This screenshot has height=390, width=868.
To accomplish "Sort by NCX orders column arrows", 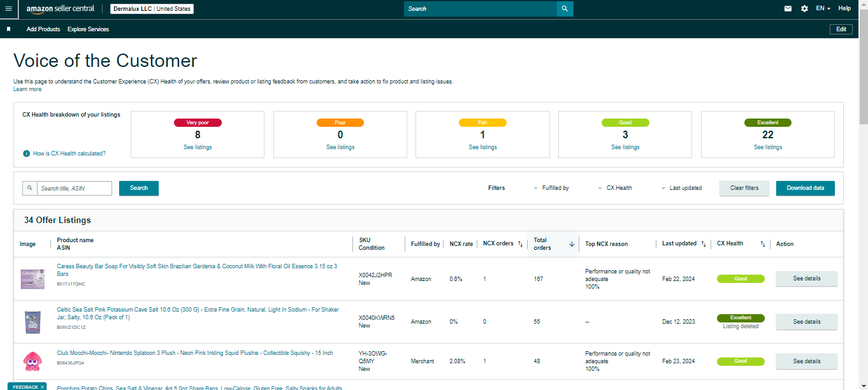I will coord(520,244).
